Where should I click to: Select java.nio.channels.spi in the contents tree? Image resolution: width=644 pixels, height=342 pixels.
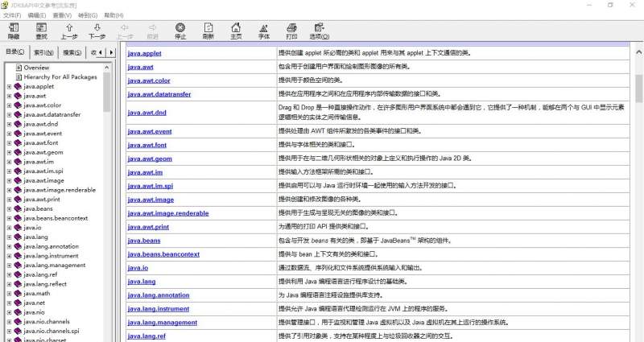pos(52,332)
